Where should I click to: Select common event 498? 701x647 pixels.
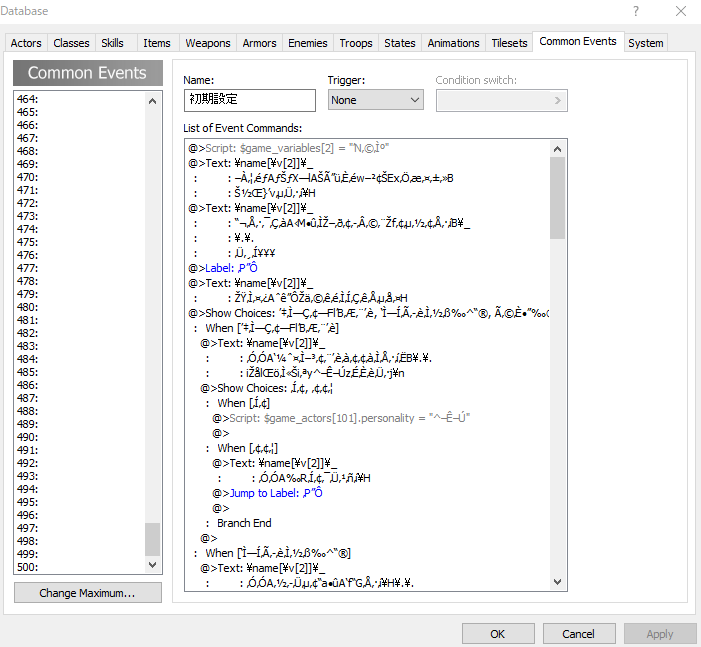[x=80, y=541]
